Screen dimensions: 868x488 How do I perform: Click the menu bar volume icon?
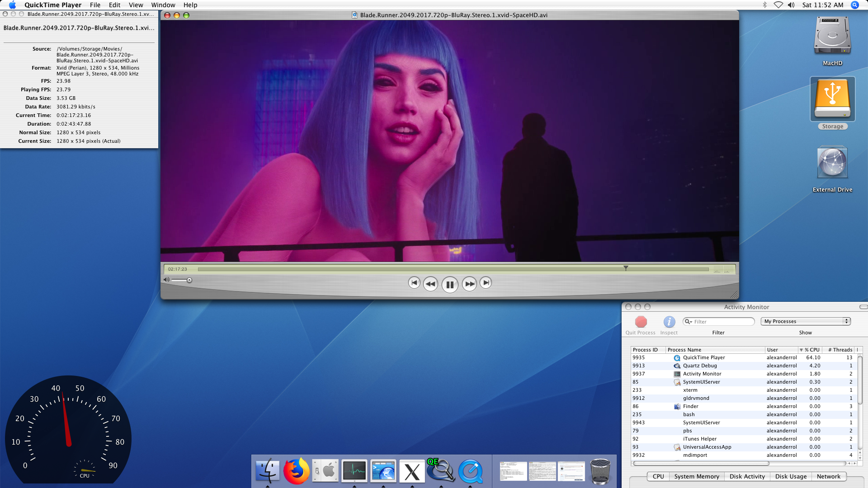[x=791, y=5]
